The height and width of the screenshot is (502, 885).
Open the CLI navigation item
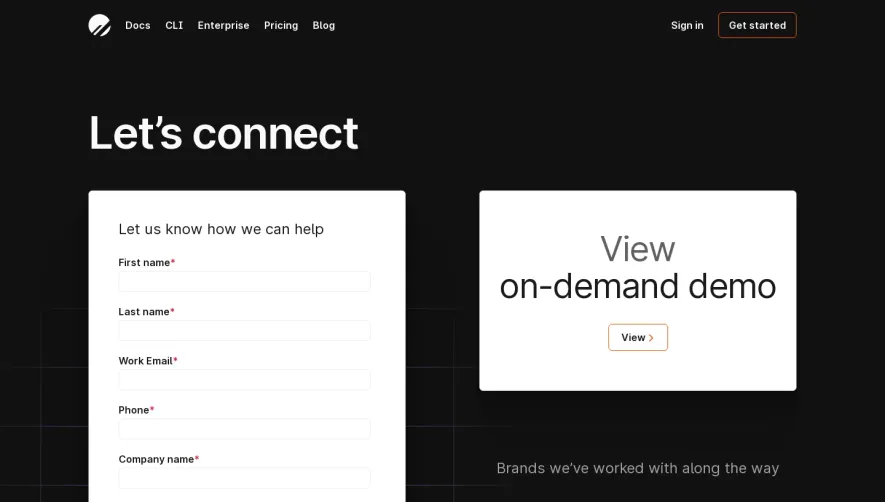(174, 25)
